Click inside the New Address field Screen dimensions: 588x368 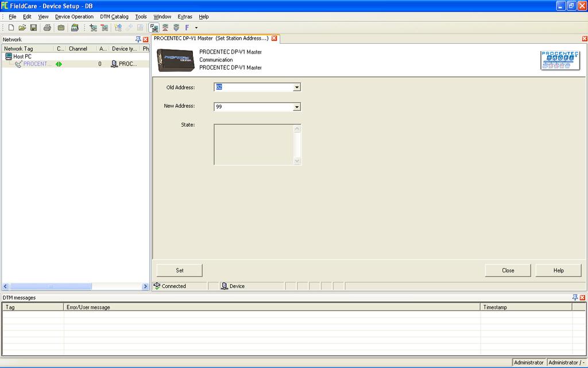coord(253,107)
